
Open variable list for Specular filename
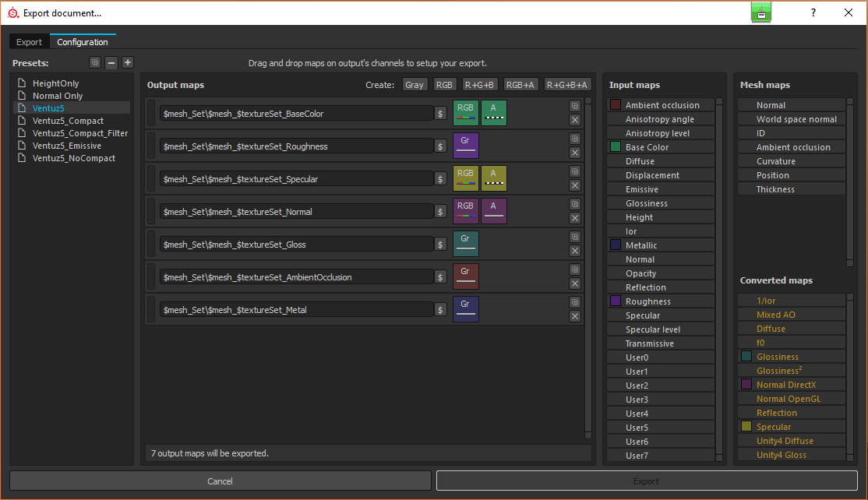440,179
